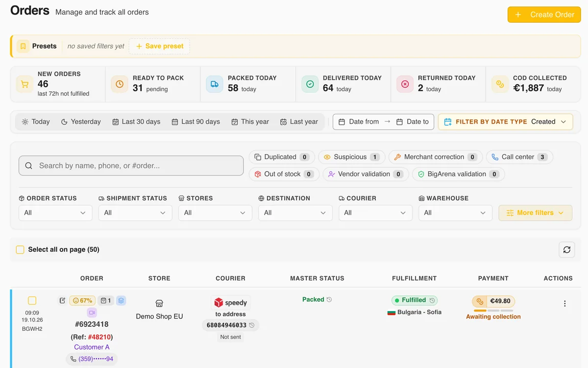Select the Last 90 days range
Image resolution: width=588 pixels, height=368 pixels.
[x=196, y=122]
